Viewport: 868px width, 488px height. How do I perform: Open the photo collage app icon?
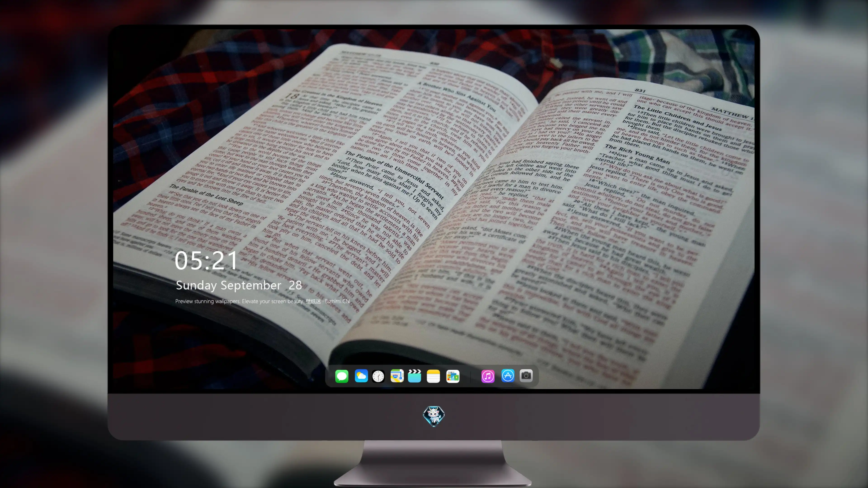[x=453, y=376]
